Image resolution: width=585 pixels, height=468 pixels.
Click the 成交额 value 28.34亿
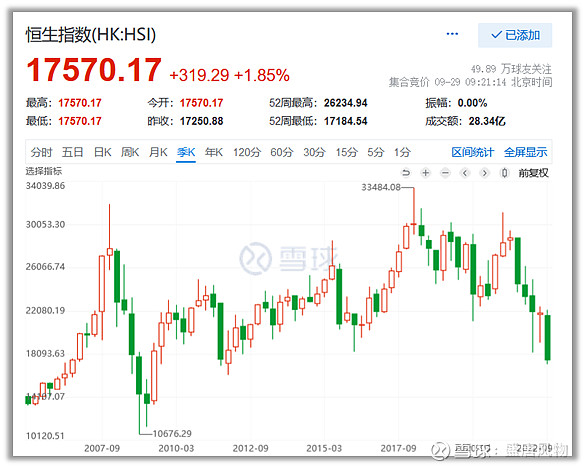pos(487,121)
